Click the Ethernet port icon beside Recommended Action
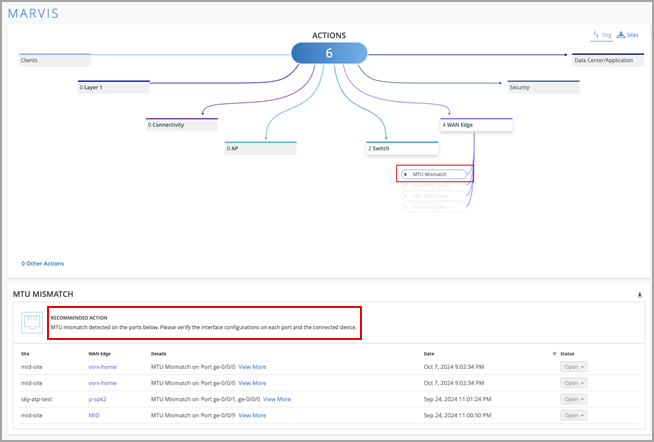This screenshot has height=442, width=654. pos(32,321)
